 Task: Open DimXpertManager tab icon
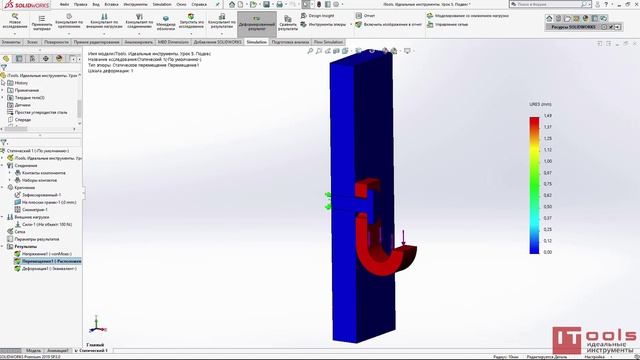[x=46, y=59]
